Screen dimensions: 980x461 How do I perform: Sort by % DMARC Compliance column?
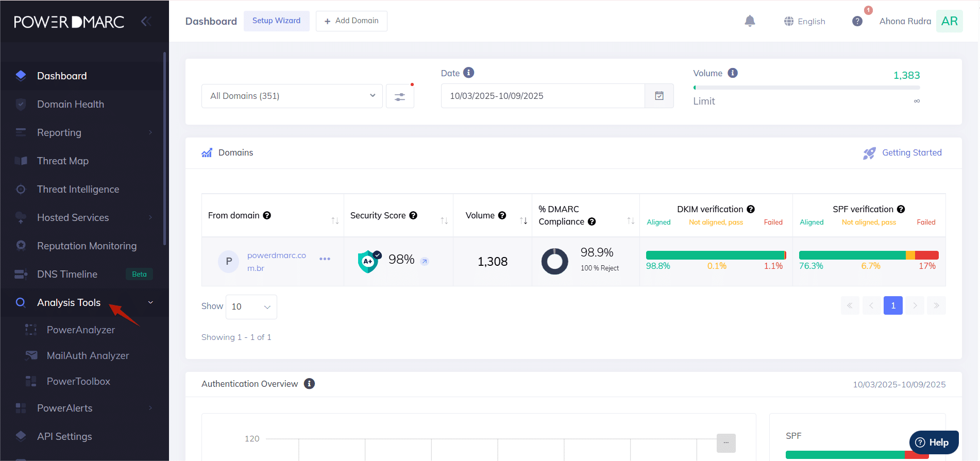[631, 221]
